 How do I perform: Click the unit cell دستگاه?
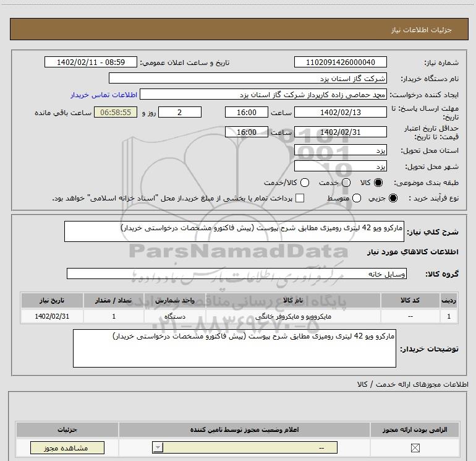pos(175,316)
